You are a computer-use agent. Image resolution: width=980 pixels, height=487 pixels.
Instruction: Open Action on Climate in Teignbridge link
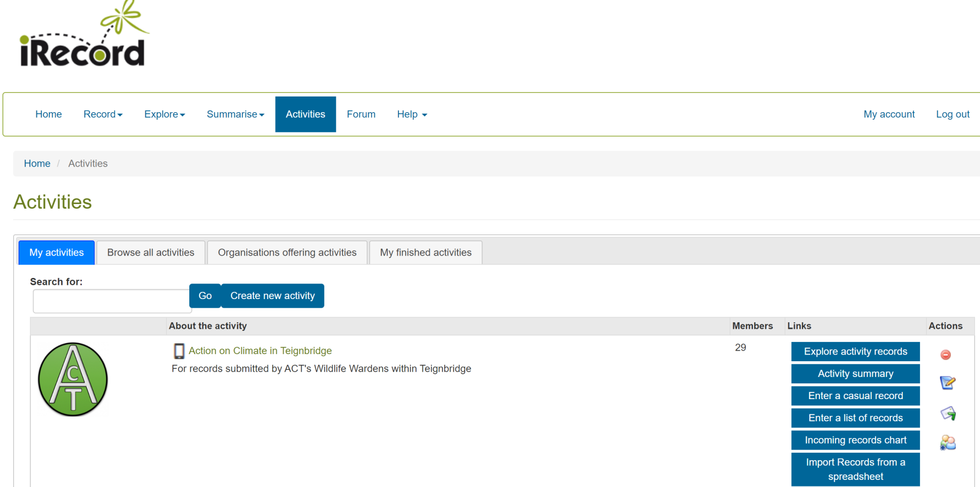[x=260, y=351]
